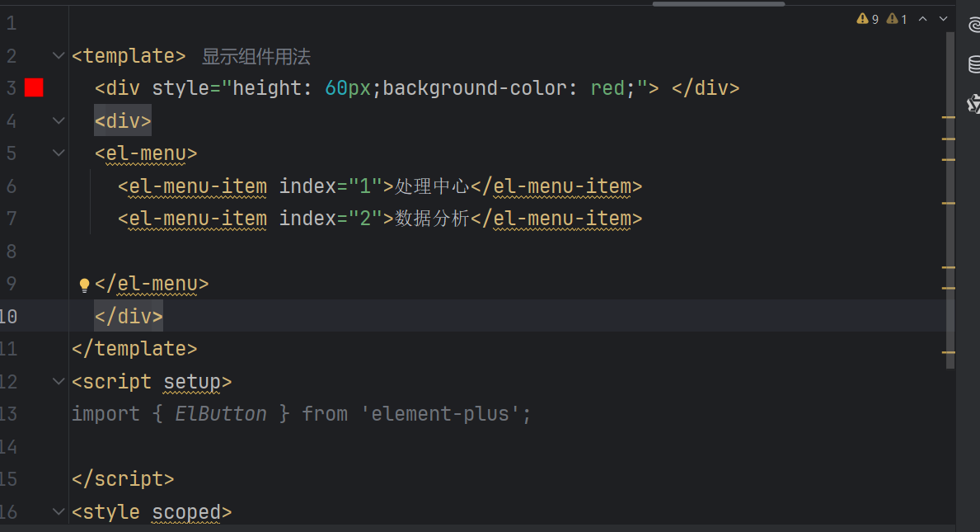The width and height of the screenshot is (980, 532).
Task: Click line number 8 in the gutter
Action: (x=12, y=252)
